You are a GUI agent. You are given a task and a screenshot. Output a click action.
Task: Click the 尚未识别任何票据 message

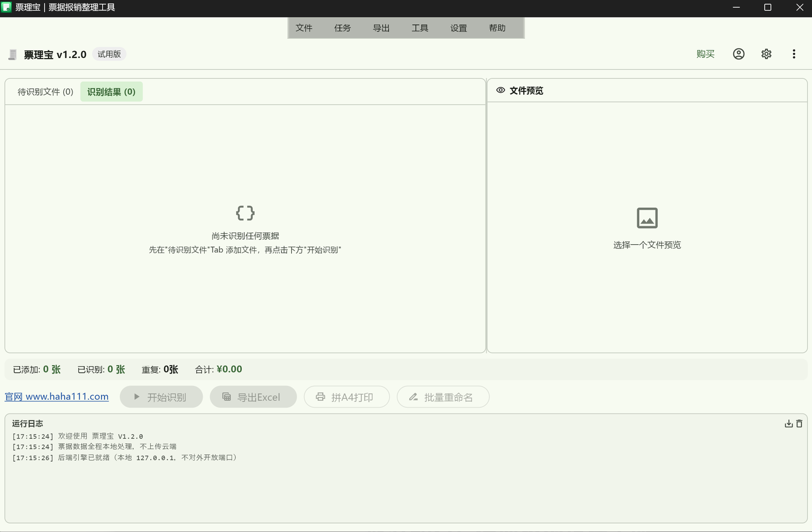[245, 236]
